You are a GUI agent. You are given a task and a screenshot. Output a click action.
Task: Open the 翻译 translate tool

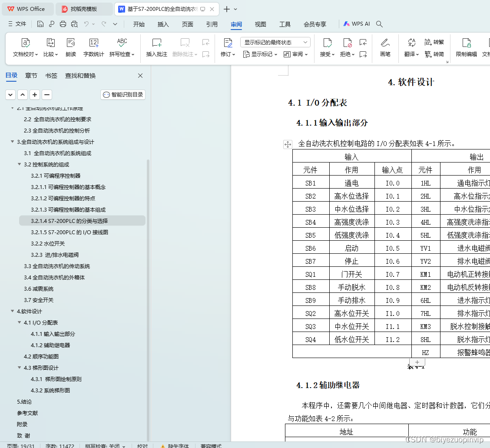[411, 47]
